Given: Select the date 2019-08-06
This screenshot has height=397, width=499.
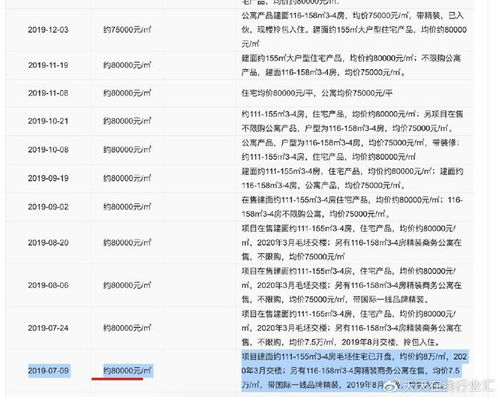Looking at the screenshot, I should 48,285.
